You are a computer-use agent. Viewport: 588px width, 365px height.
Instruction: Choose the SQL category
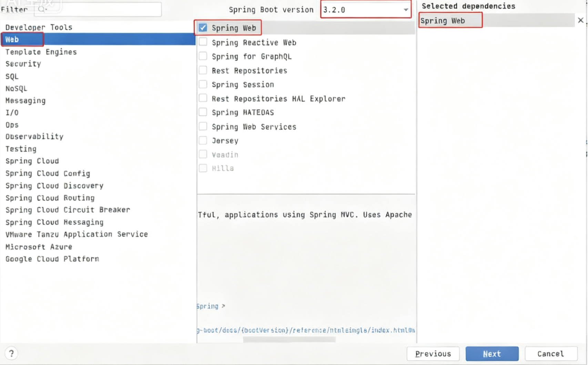tap(98, 76)
